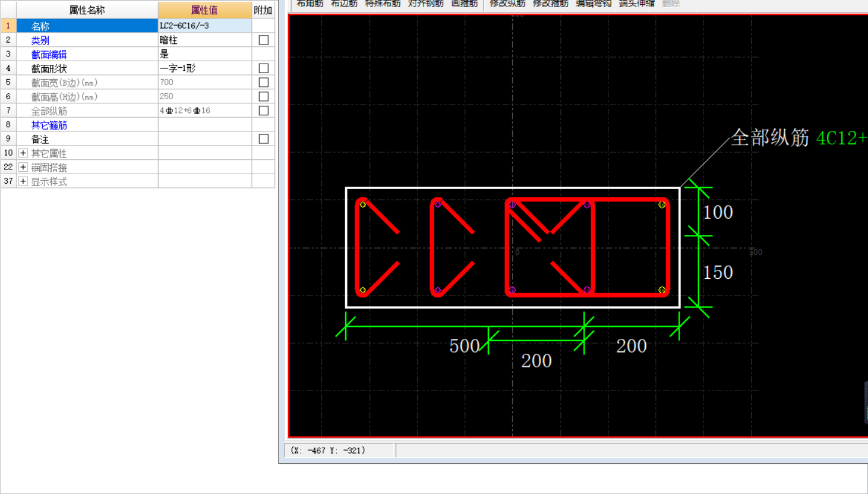This screenshot has width=868, height=494.
Task: Select the 一字-1形 section shape value
Action: (205, 68)
